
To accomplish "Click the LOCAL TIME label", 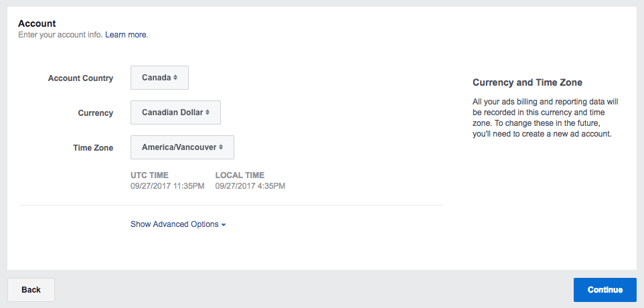I will (240, 175).
